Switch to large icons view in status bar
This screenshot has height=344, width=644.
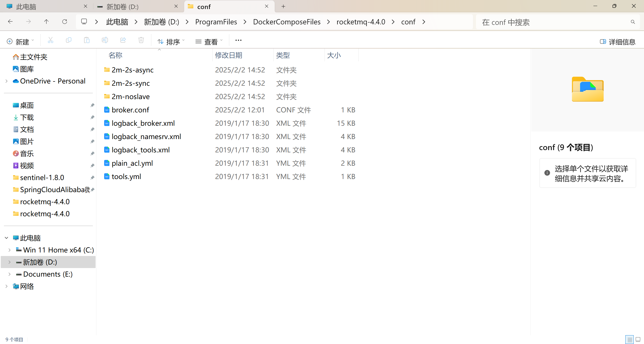tap(638, 339)
